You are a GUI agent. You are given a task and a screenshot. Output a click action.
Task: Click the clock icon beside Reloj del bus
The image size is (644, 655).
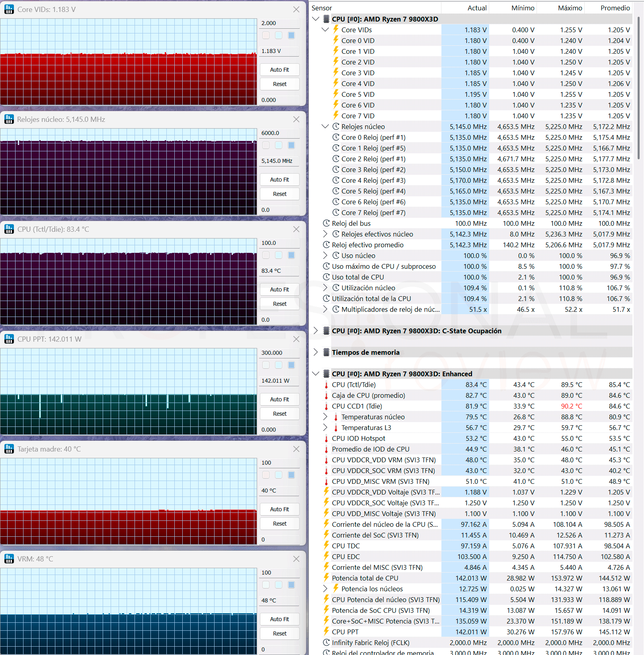326,223
